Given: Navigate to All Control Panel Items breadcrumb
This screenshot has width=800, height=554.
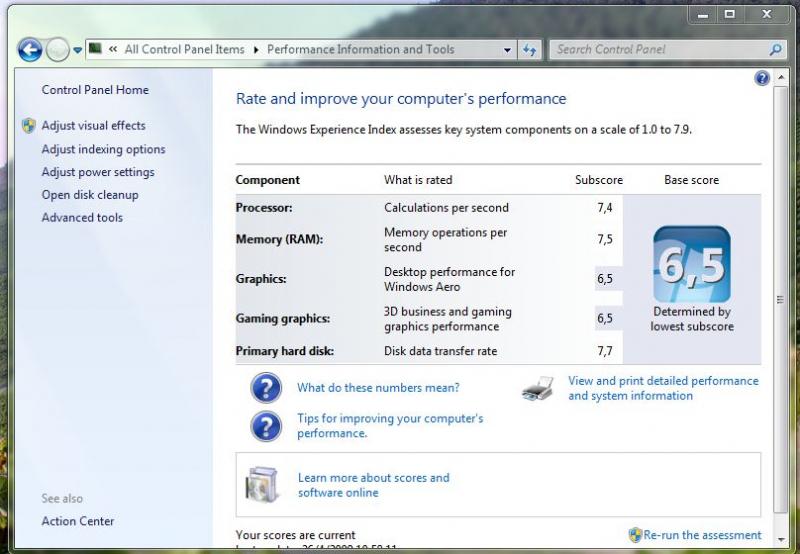Looking at the screenshot, I should tap(184, 49).
